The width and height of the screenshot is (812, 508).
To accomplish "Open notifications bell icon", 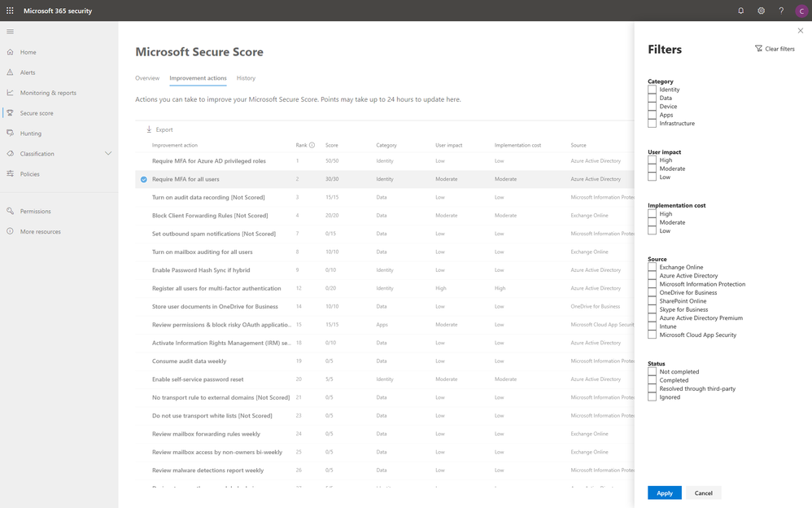I will [x=740, y=11].
